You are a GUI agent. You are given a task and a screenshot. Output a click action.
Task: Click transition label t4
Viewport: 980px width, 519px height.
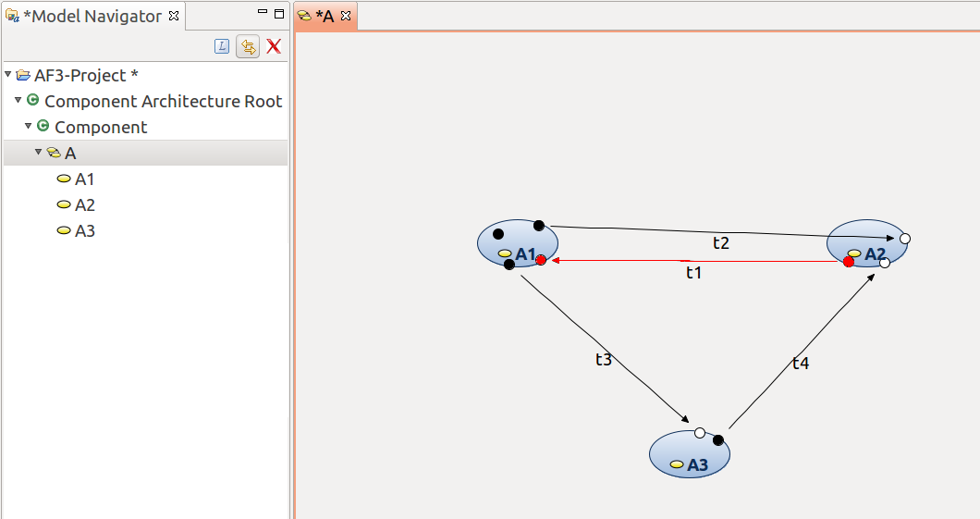801,363
